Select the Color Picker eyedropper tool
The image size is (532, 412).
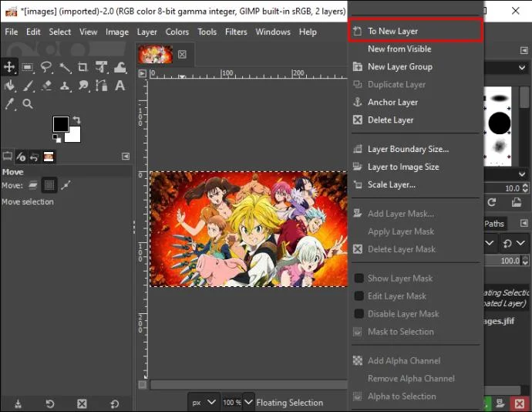9,103
